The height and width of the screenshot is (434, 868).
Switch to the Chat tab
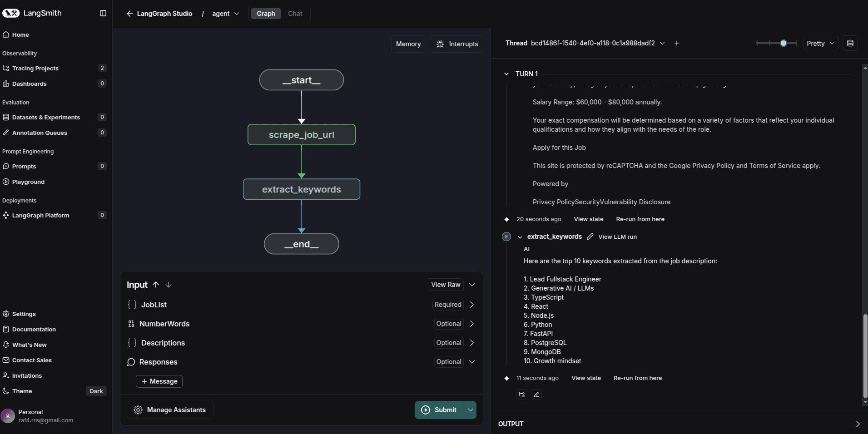click(295, 14)
